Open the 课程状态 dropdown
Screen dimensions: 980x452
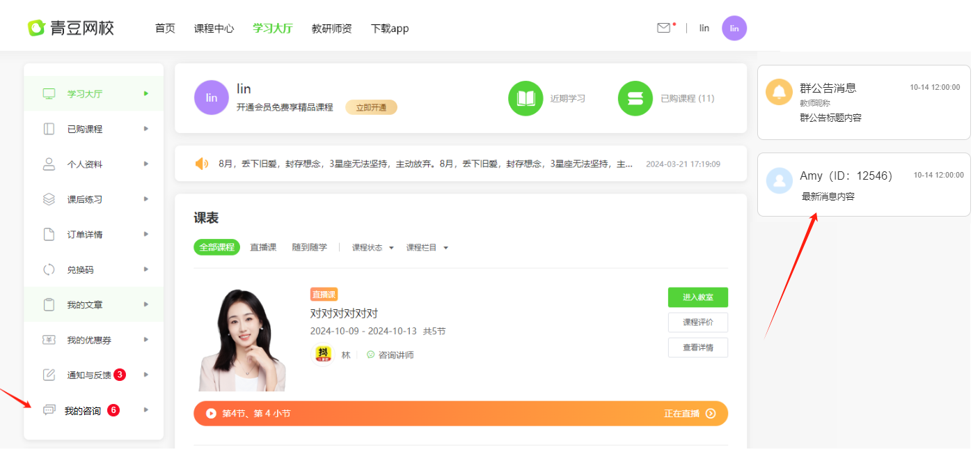(x=372, y=247)
